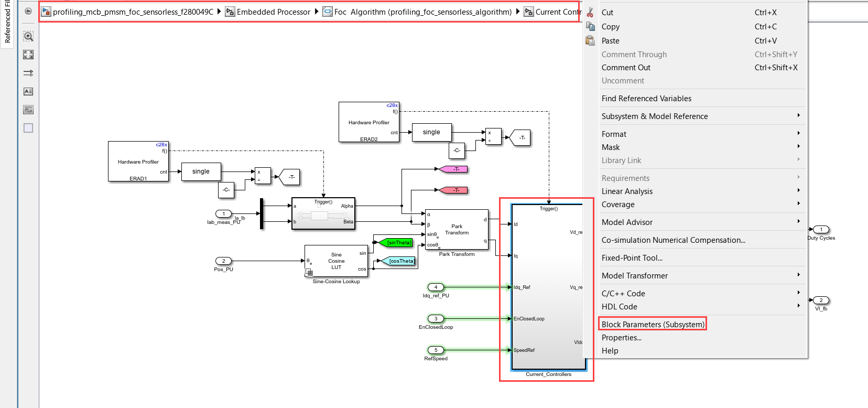This screenshot has width=868, height=408.
Task: Toggle the sample time display arrows icon
Action: tap(28, 73)
